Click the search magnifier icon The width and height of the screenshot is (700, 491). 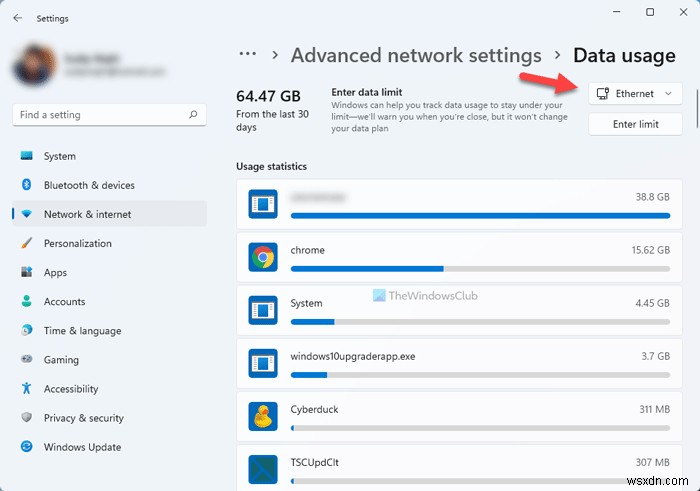point(193,115)
